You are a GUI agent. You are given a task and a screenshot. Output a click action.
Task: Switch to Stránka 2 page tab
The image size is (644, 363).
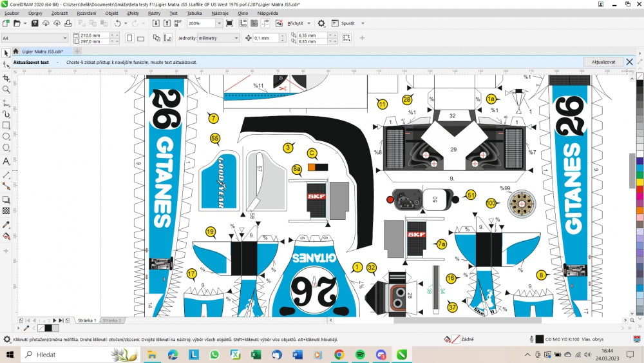pos(111,320)
